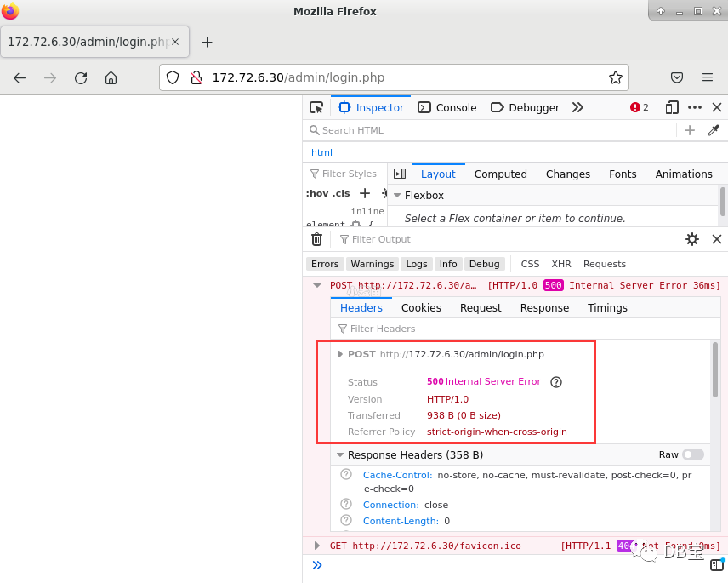Select the Layout sidebar tab
728x583 pixels.
438,174
